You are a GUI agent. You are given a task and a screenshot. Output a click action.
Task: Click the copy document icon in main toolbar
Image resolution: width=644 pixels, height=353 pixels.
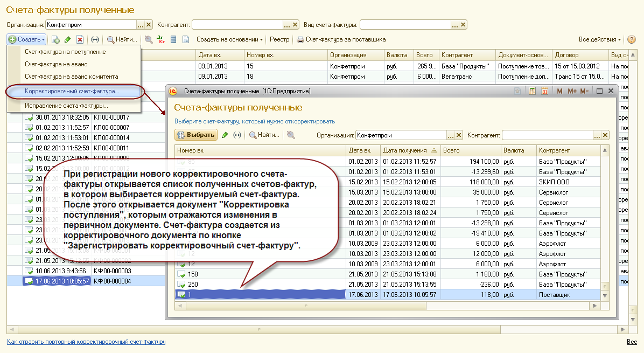click(55, 39)
